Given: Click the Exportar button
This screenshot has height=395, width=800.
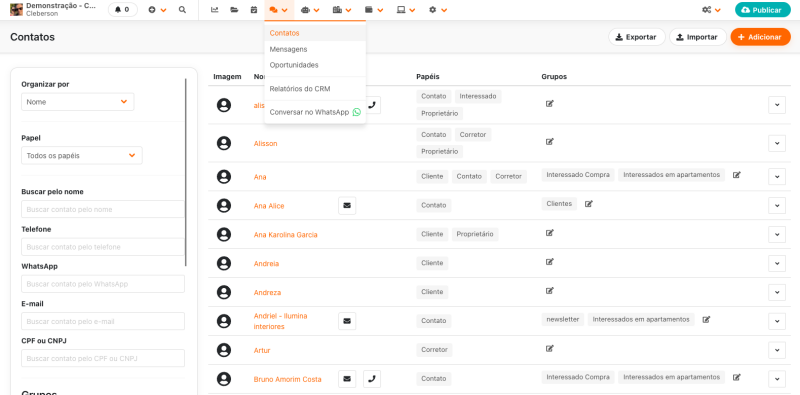Looking at the screenshot, I should click(636, 37).
